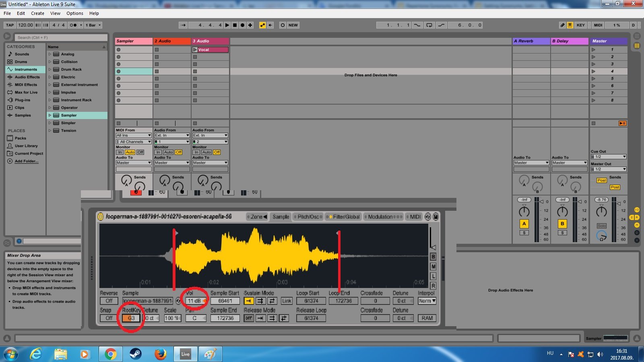
Task: Toggle Master Solo cue button
Action: [601, 226]
